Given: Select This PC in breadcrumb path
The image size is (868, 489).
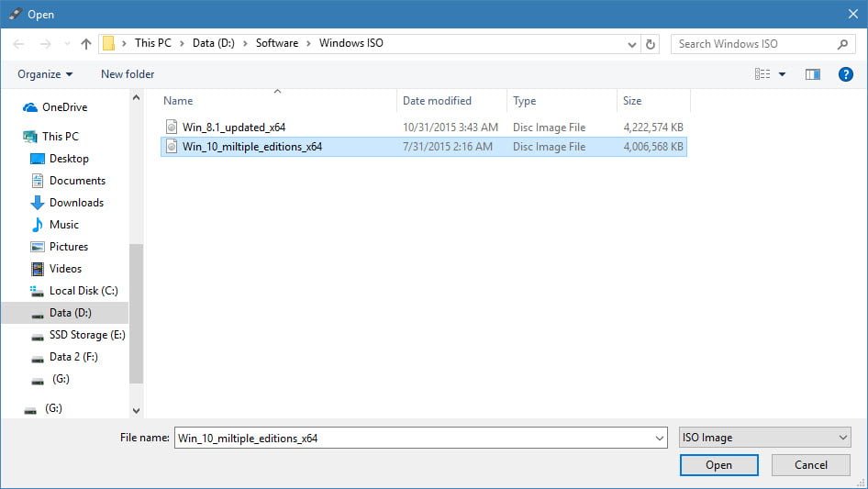Looking at the screenshot, I should coord(153,43).
